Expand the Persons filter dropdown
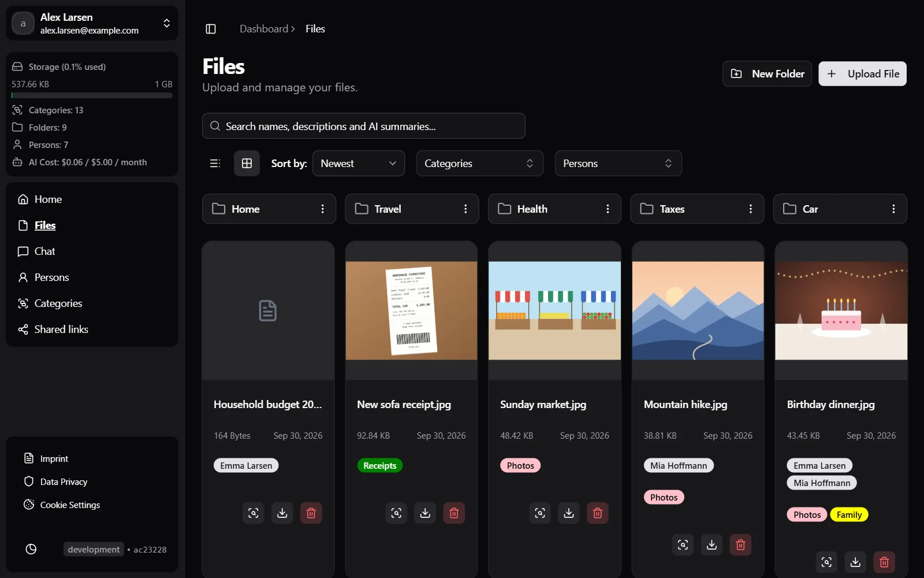Viewport: 924px width, 578px height. tap(619, 164)
